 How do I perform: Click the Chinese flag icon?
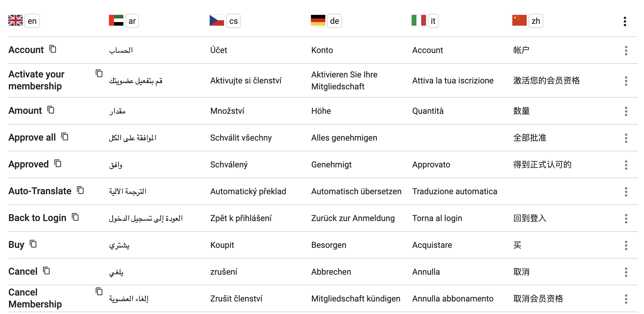pyautogui.click(x=519, y=21)
